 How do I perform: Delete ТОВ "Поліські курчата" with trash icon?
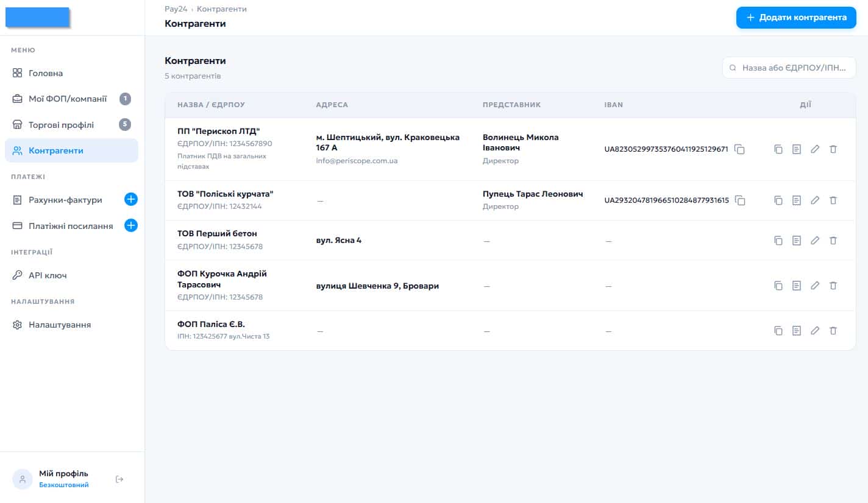coord(833,200)
